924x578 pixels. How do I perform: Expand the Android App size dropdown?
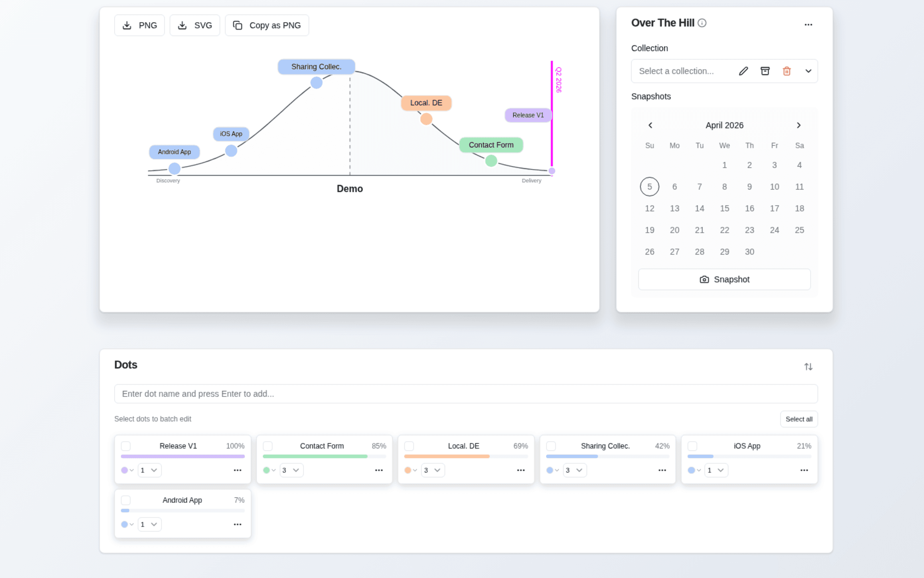[x=150, y=524]
